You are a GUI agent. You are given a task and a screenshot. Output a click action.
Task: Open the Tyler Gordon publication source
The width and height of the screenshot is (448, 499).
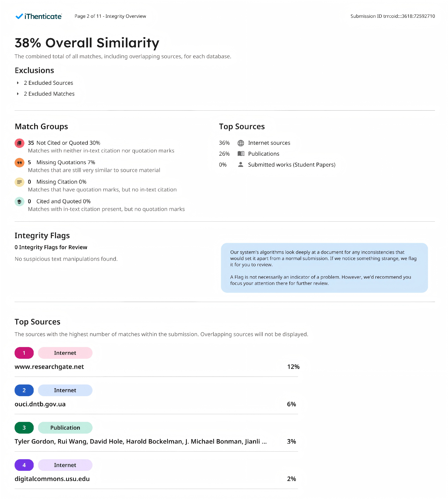(x=140, y=441)
